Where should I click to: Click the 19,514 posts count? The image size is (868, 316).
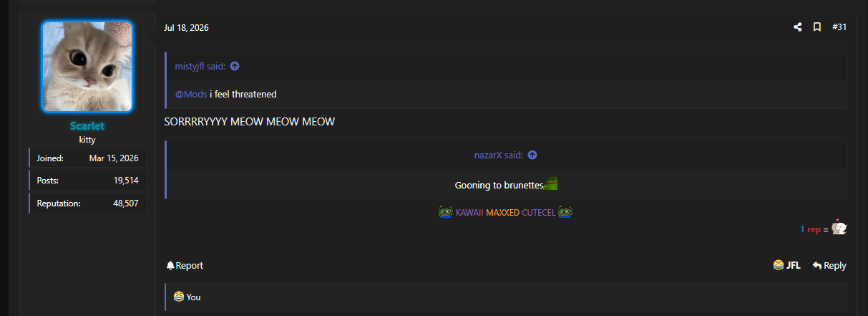(x=126, y=181)
